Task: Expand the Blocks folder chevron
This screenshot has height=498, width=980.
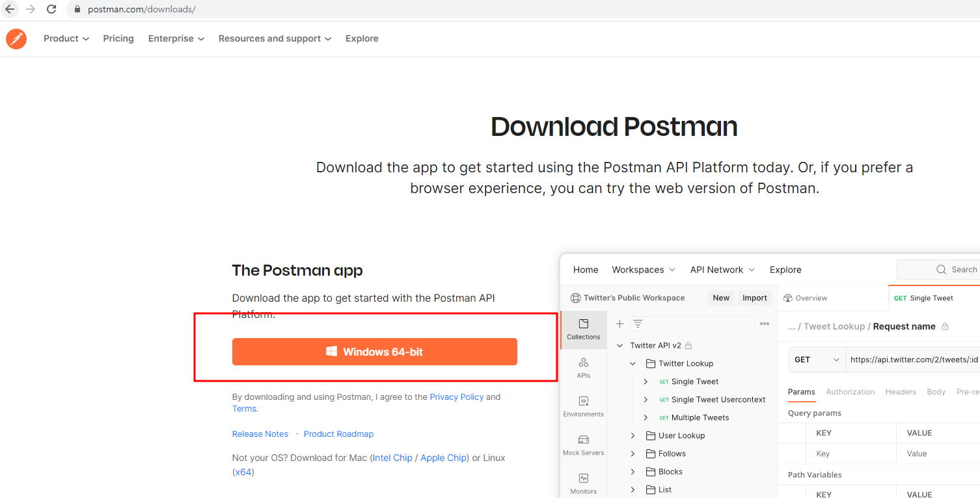Action: pyautogui.click(x=633, y=471)
